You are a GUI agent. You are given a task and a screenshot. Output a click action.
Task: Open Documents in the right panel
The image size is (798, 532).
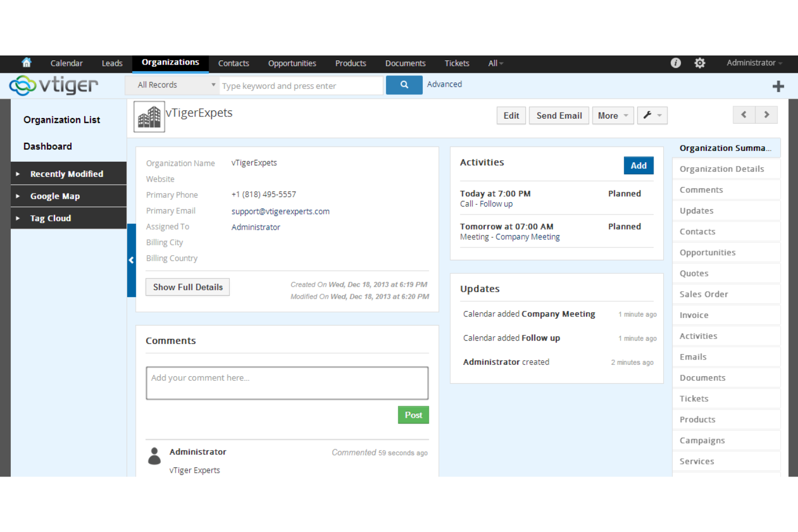point(726,377)
